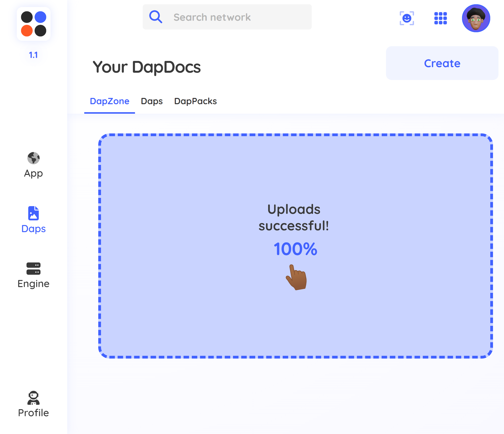This screenshot has height=434, width=504.
Task: Click the 1.1 version label
Action: [33, 55]
